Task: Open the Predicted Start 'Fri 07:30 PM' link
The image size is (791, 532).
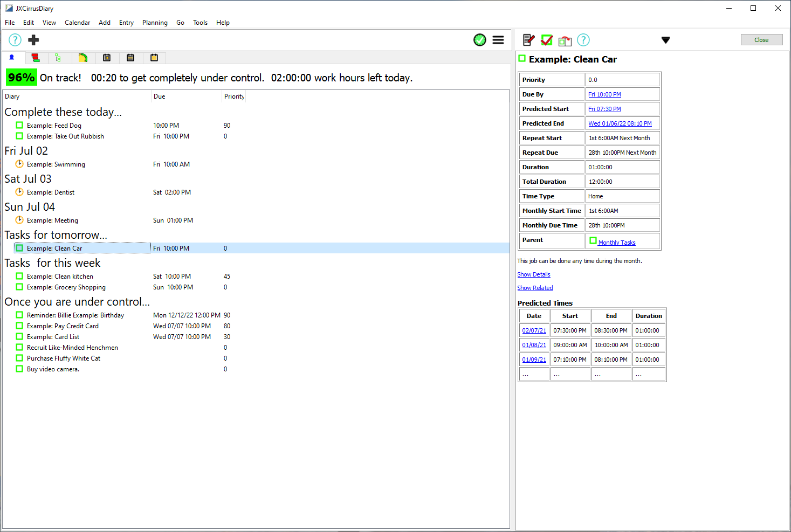Action: coord(604,109)
